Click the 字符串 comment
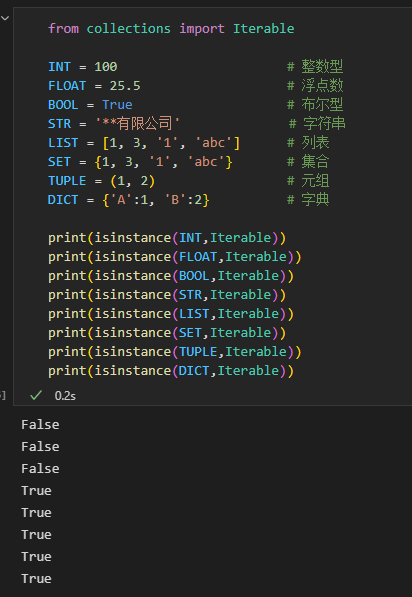 pyautogui.click(x=317, y=123)
